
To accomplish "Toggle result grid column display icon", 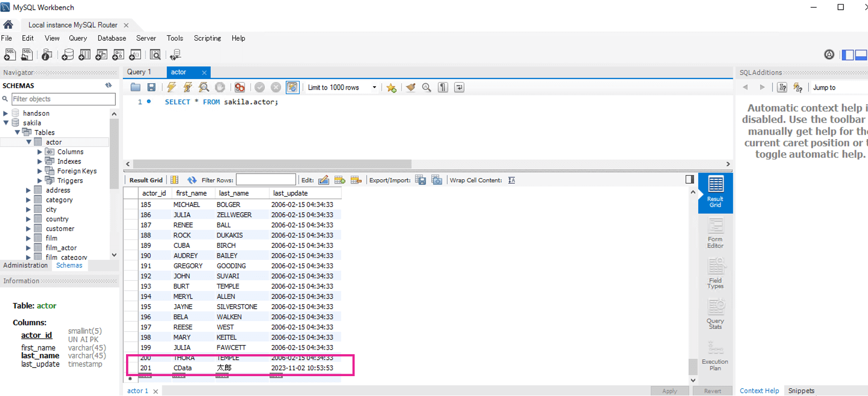I will coord(175,179).
